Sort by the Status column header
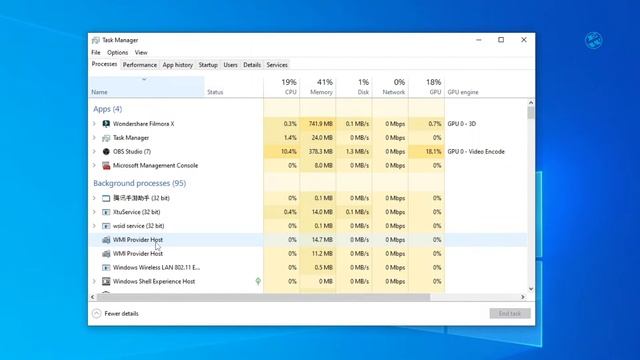The height and width of the screenshot is (360, 640). pyautogui.click(x=234, y=87)
